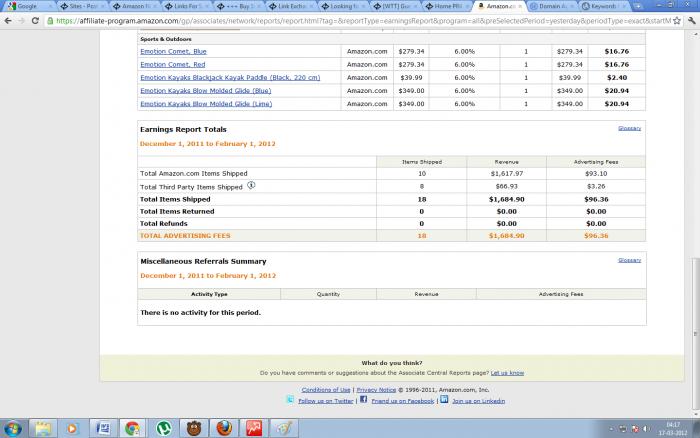Click the green padlock security icon
700x438 pixels.
50,21
